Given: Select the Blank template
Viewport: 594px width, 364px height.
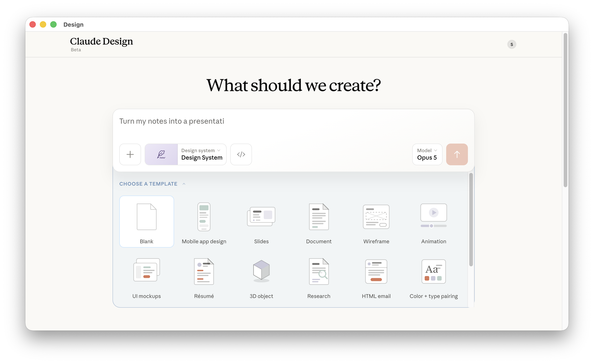Looking at the screenshot, I should coord(146,222).
